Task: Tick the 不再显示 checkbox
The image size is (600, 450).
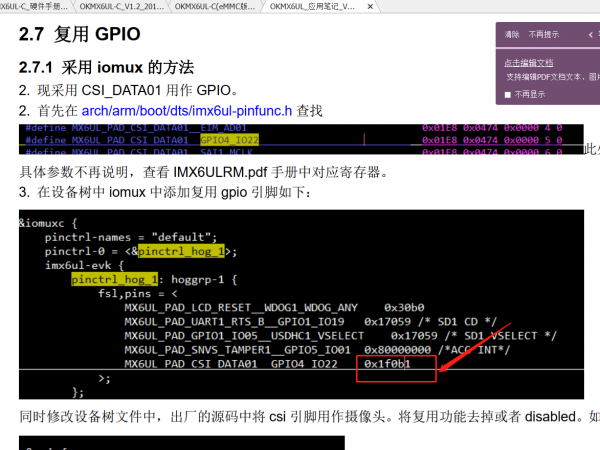Action: point(508,94)
